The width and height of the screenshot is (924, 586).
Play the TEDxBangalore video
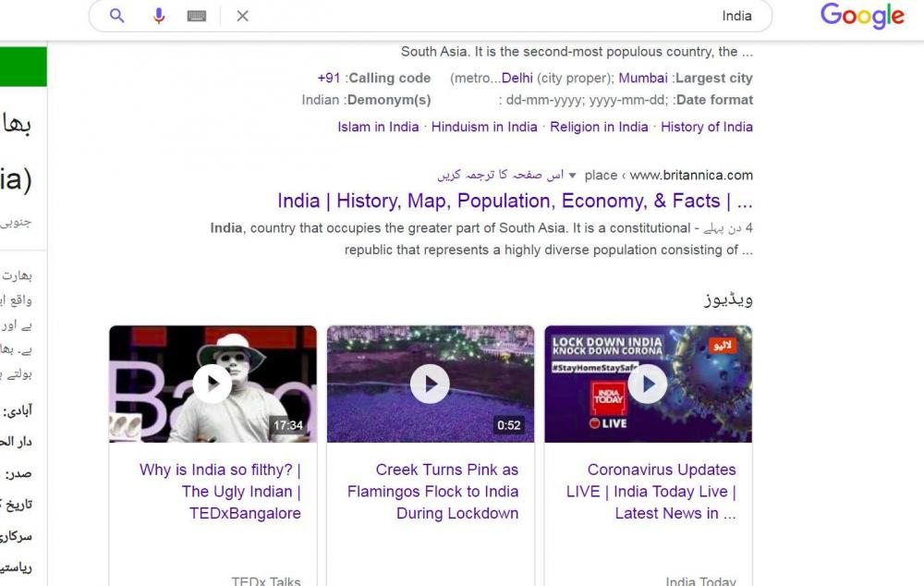(213, 384)
